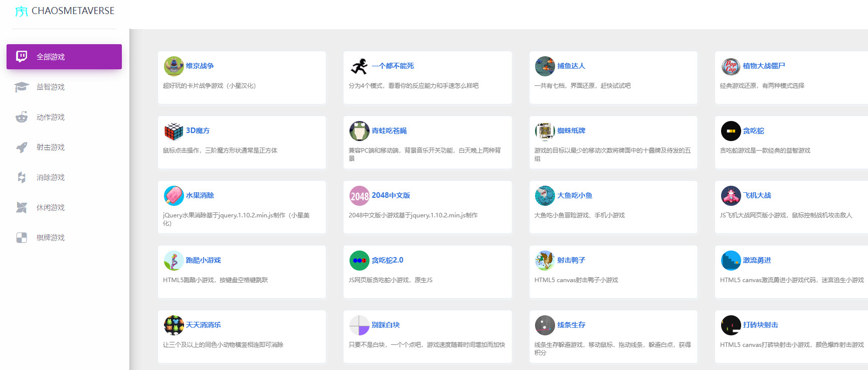Click the 3D魔方 Rubik's cube icon

point(173,131)
